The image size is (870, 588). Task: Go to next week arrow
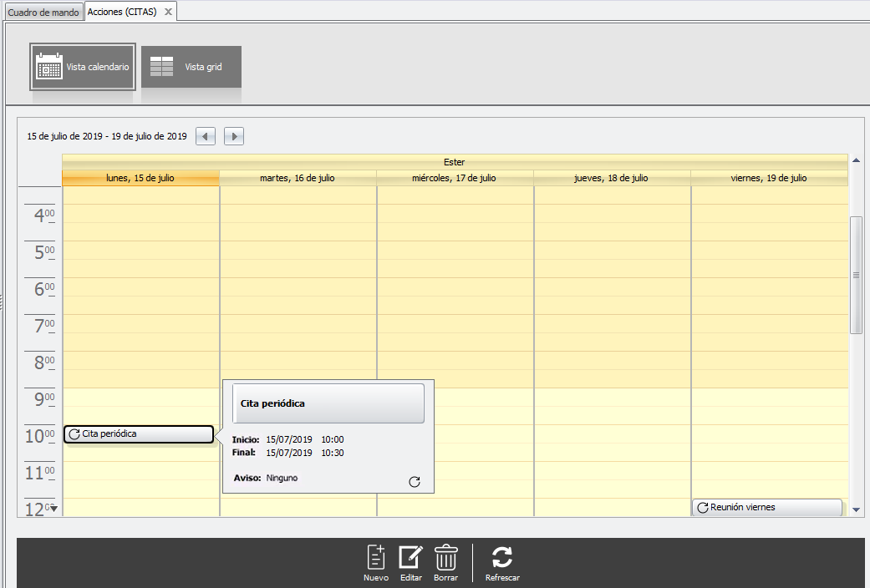(234, 136)
